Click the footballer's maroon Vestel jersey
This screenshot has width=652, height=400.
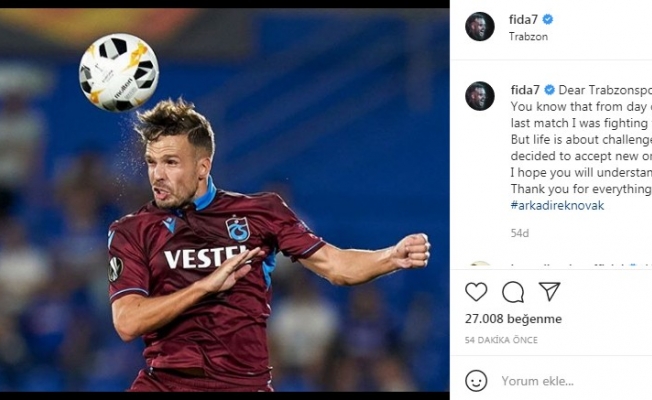pos(200,270)
